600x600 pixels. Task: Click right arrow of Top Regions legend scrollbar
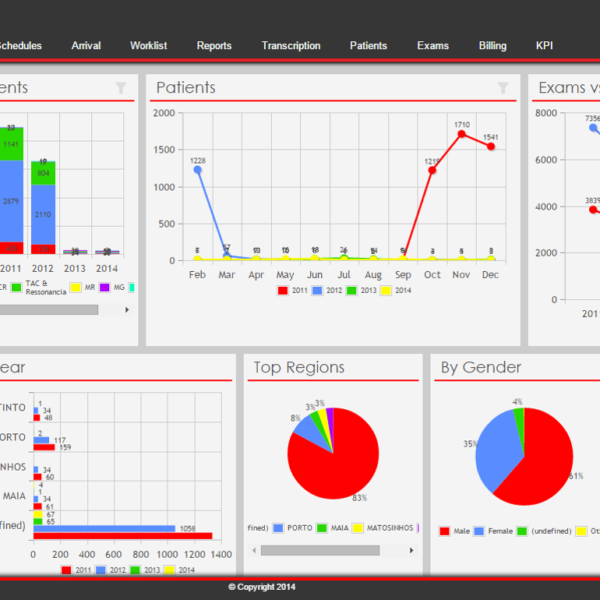pos(411,550)
